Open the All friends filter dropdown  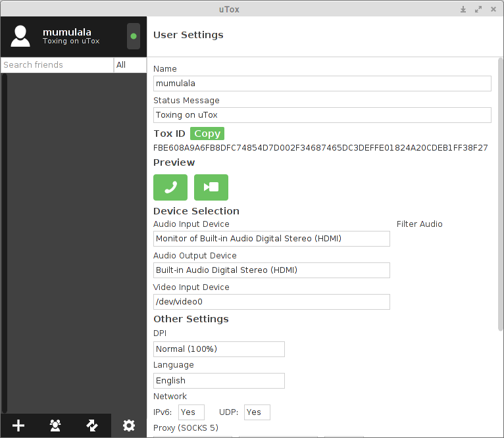(x=130, y=65)
